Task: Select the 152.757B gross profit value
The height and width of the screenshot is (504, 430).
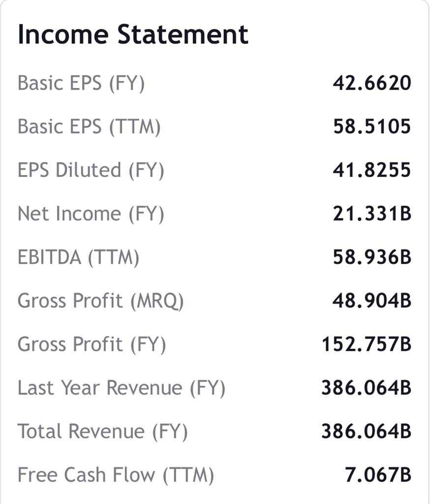Action: [367, 344]
